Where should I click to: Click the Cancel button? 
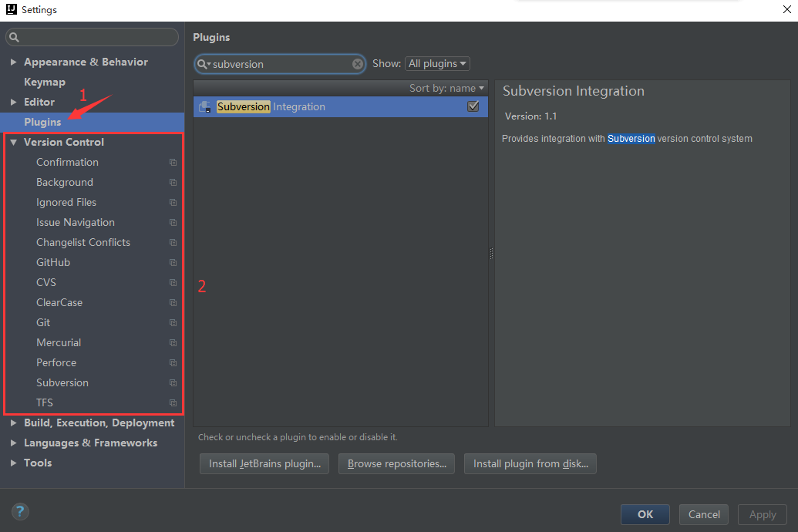(x=704, y=514)
